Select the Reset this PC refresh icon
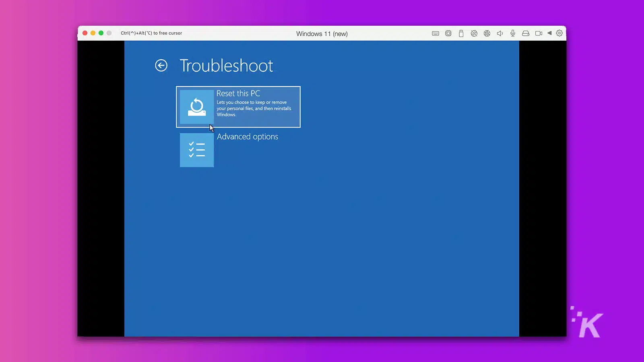Image resolution: width=644 pixels, height=362 pixels. click(196, 106)
